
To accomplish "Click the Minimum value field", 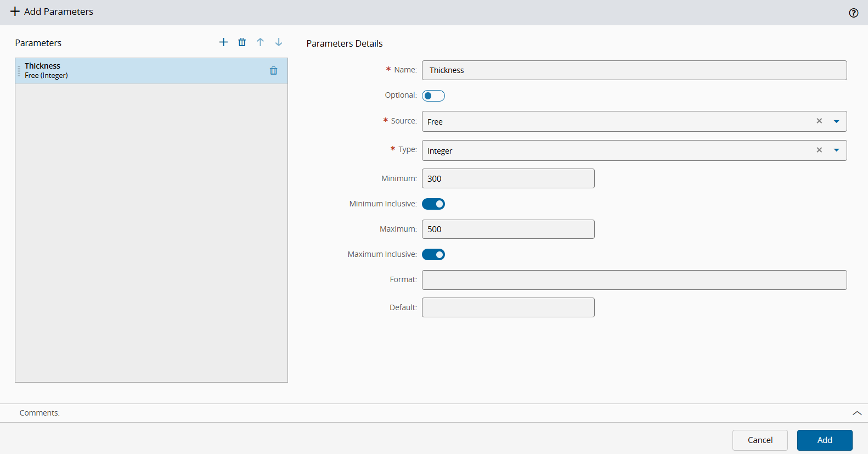I will click(508, 178).
